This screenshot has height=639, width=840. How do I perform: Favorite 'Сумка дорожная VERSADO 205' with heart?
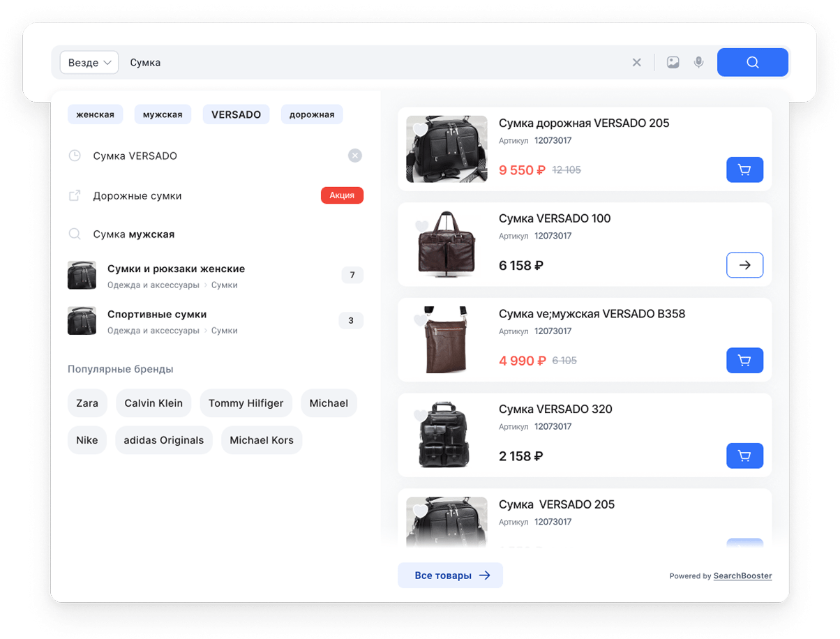(x=420, y=130)
